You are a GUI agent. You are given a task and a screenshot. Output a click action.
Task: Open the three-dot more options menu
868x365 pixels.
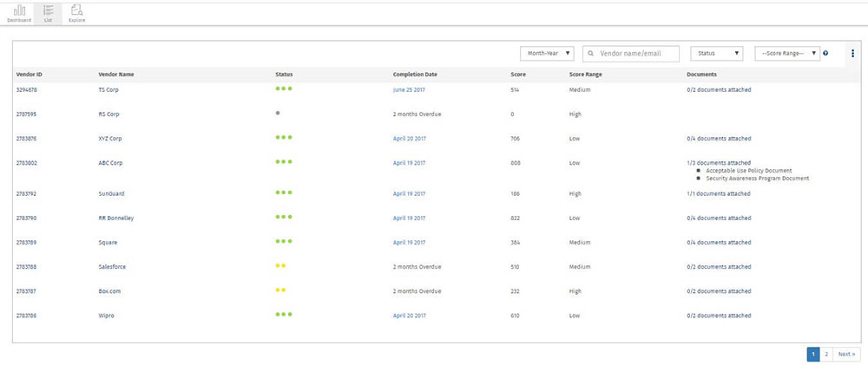852,54
